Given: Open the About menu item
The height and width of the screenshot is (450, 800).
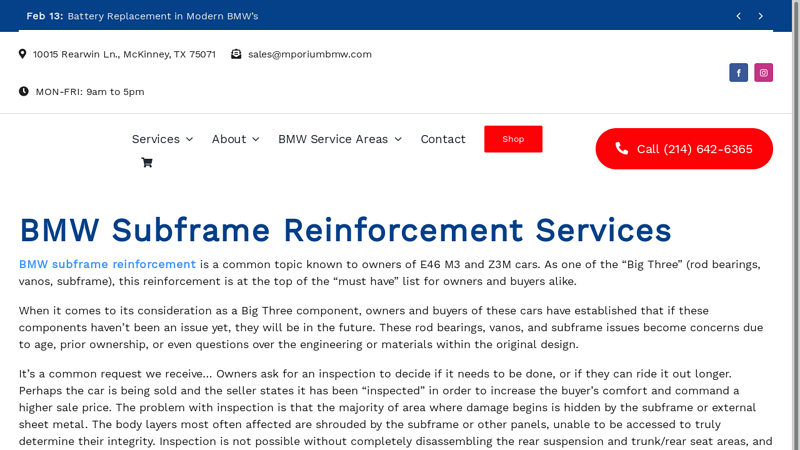Looking at the screenshot, I should pos(229,139).
